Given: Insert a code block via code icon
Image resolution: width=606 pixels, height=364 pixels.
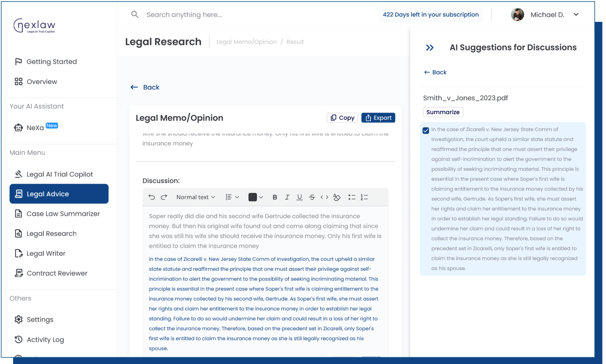Looking at the screenshot, I should pyautogui.click(x=324, y=197).
